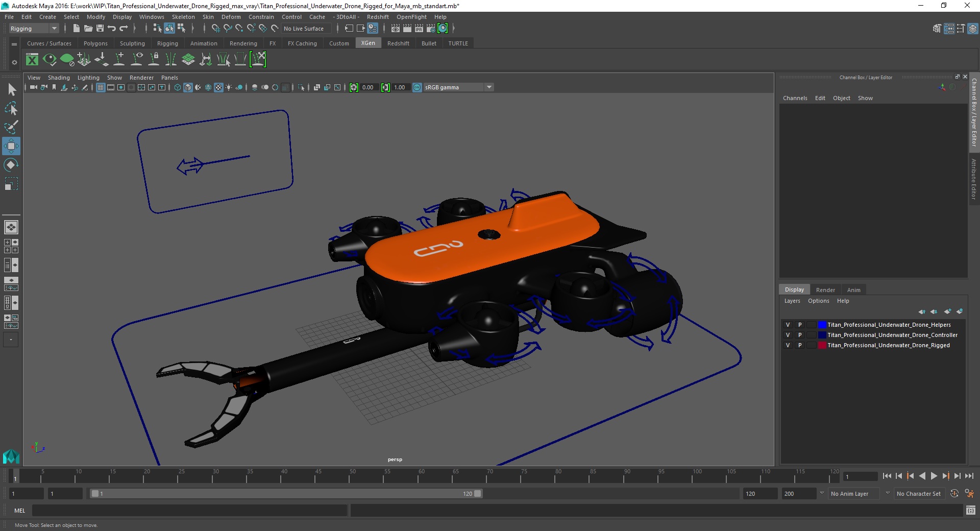
Task: Open the Deform menu
Action: (231, 17)
